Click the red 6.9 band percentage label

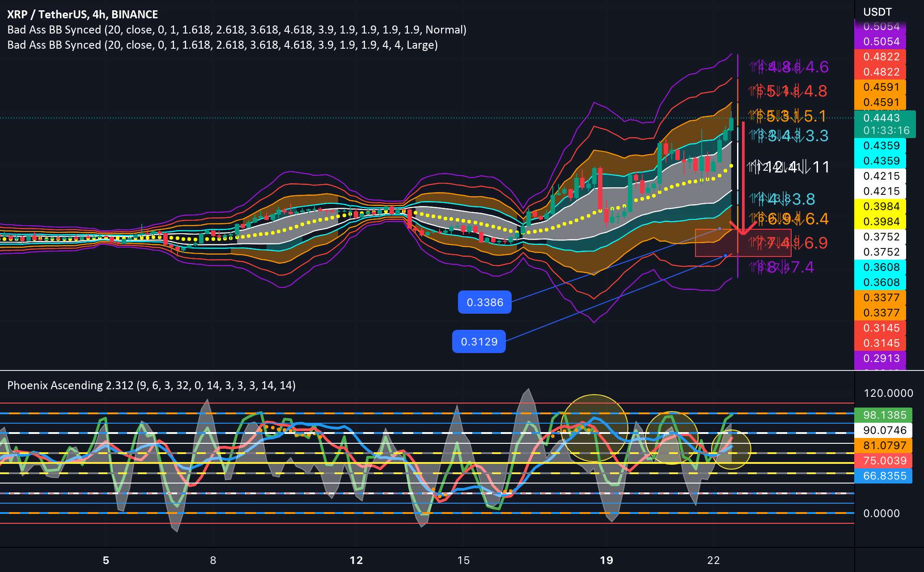pos(816,243)
